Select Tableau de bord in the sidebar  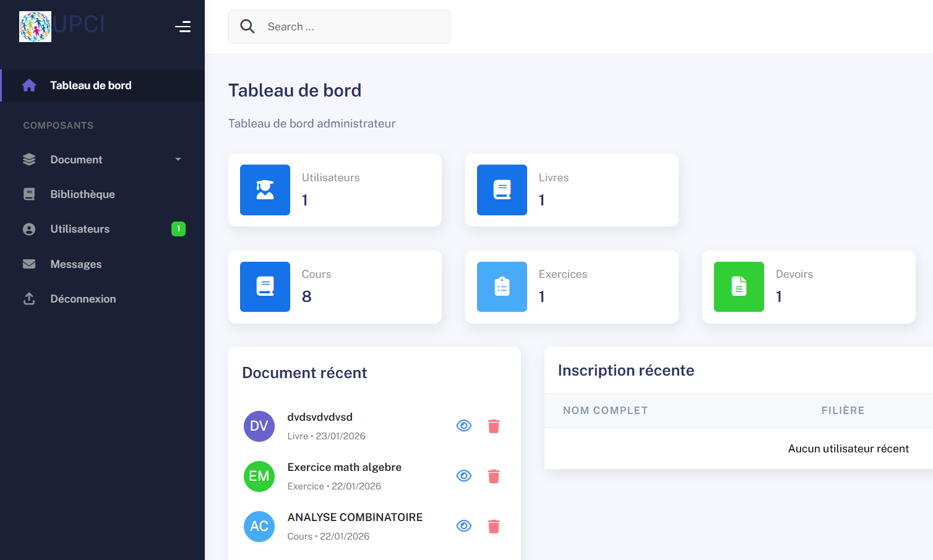tap(91, 85)
